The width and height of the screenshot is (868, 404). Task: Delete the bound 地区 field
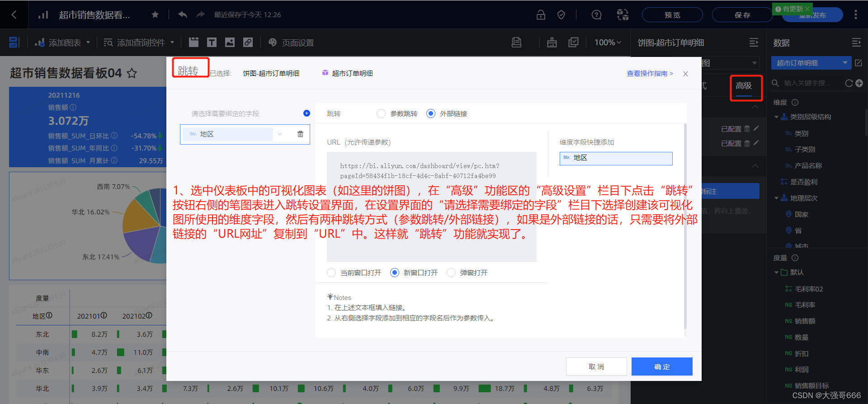(x=300, y=134)
